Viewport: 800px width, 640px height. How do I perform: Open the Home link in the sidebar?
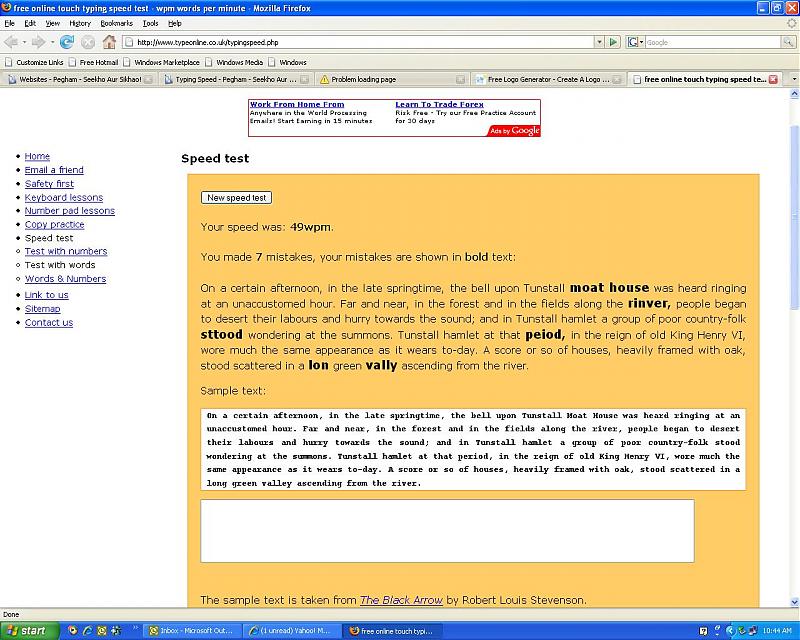pos(37,156)
